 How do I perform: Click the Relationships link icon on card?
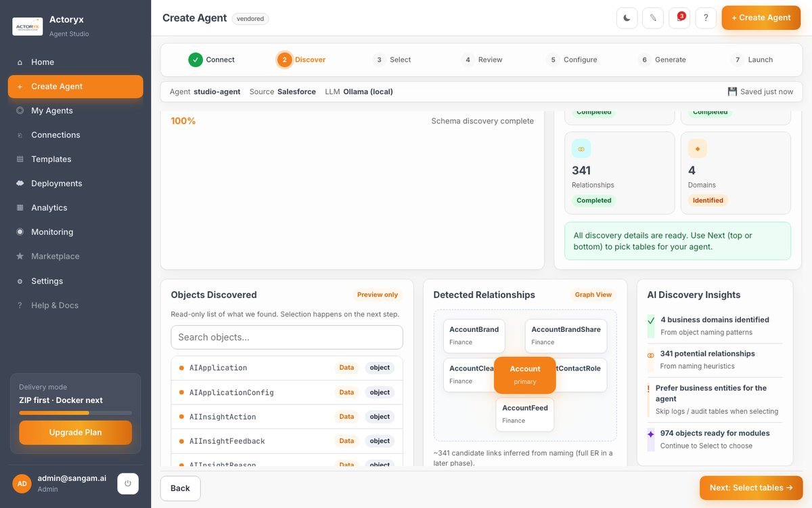(x=581, y=148)
